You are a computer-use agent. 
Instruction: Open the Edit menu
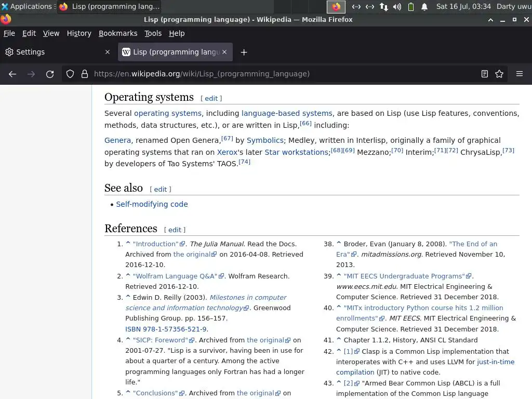coord(29,33)
